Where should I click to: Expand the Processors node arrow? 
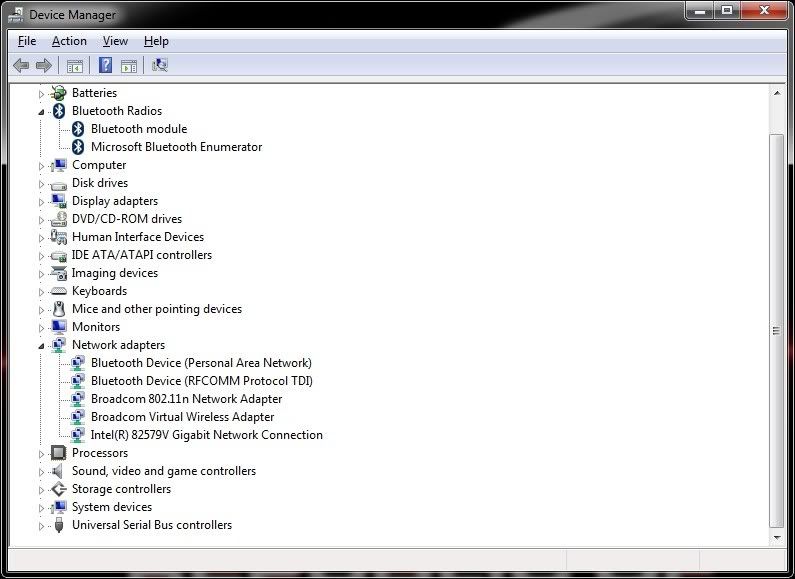click(x=41, y=454)
